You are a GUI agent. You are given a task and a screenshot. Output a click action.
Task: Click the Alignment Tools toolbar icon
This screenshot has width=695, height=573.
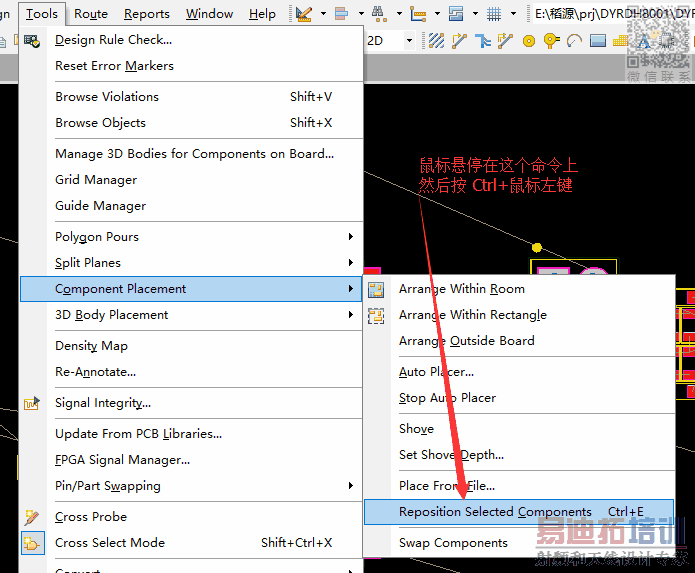341,14
